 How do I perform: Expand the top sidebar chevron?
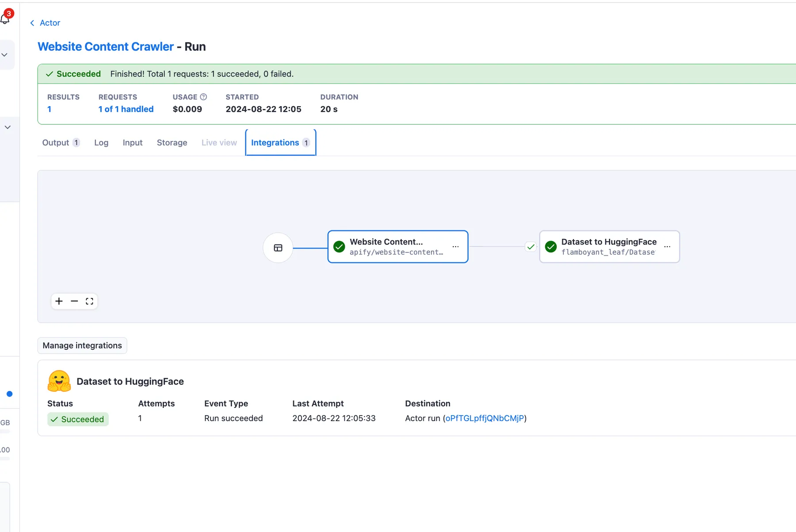click(4, 55)
